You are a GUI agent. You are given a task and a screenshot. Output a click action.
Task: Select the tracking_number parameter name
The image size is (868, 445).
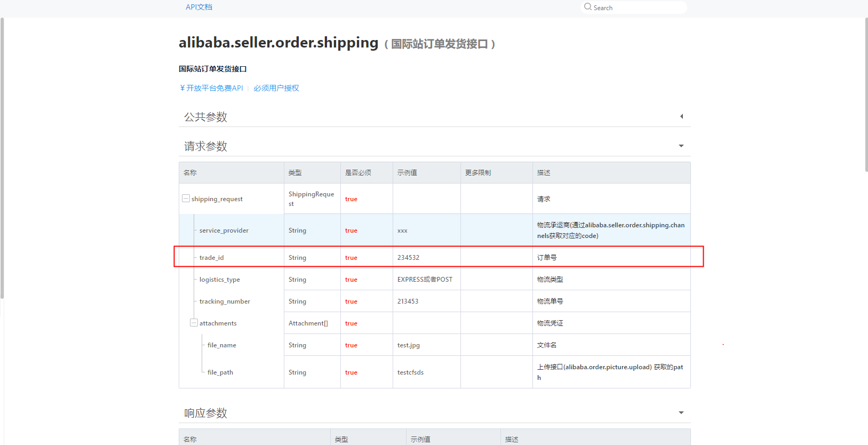pos(225,301)
